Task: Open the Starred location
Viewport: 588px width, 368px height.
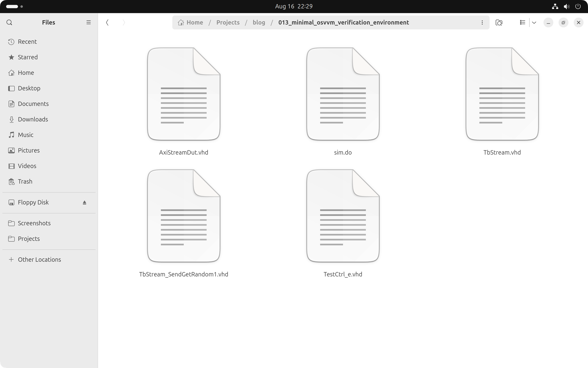Action: pyautogui.click(x=28, y=57)
